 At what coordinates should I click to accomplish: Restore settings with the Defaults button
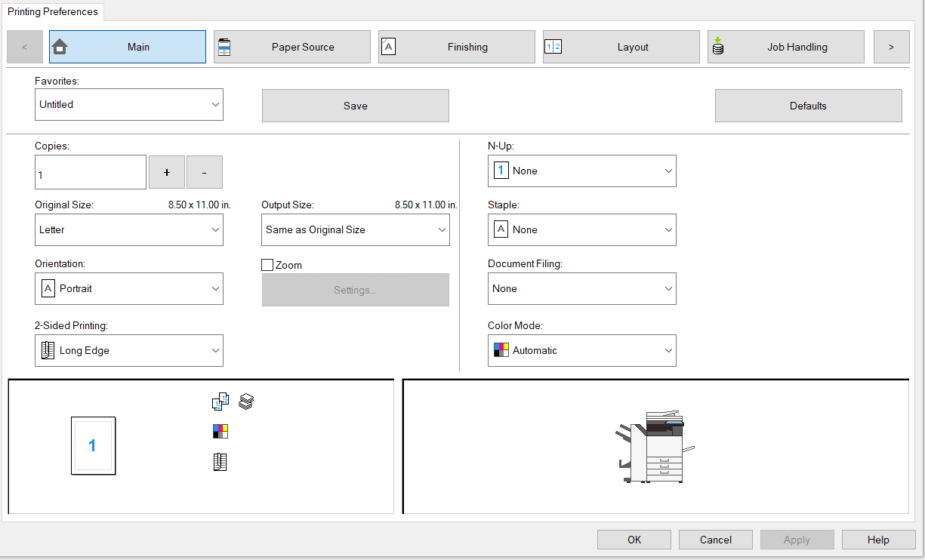(x=808, y=105)
